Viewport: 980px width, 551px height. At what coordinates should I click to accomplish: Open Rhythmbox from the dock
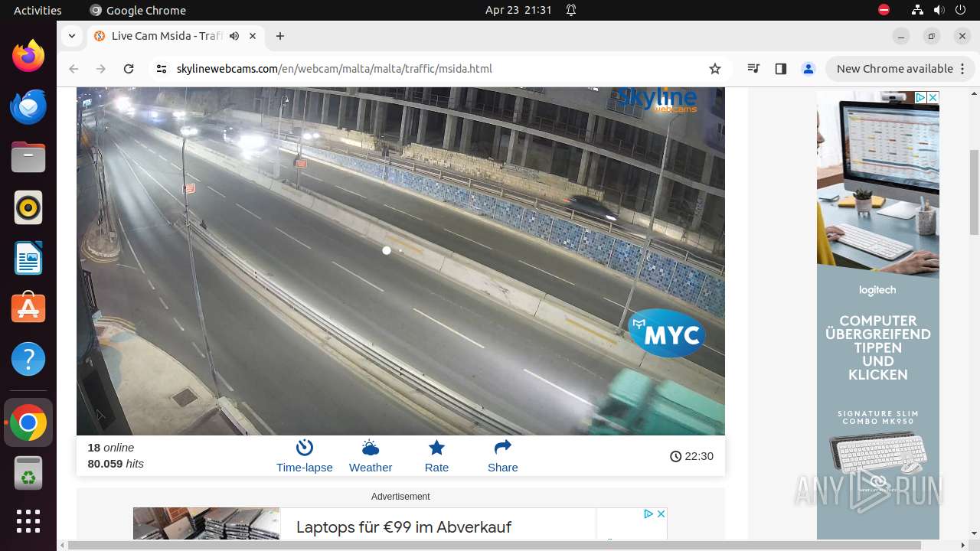click(28, 207)
